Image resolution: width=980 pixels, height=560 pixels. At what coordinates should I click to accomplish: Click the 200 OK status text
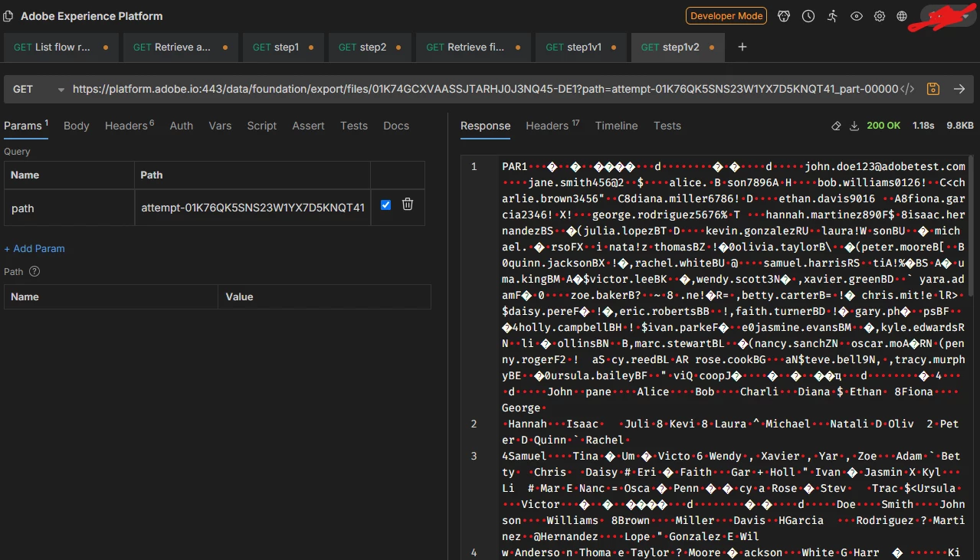[883, 126]
